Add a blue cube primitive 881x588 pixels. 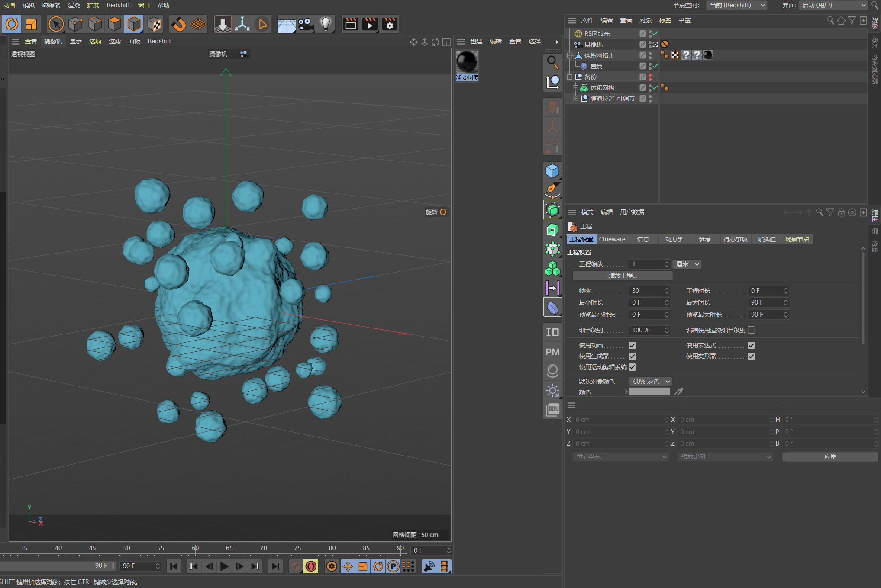pos(552,171)
